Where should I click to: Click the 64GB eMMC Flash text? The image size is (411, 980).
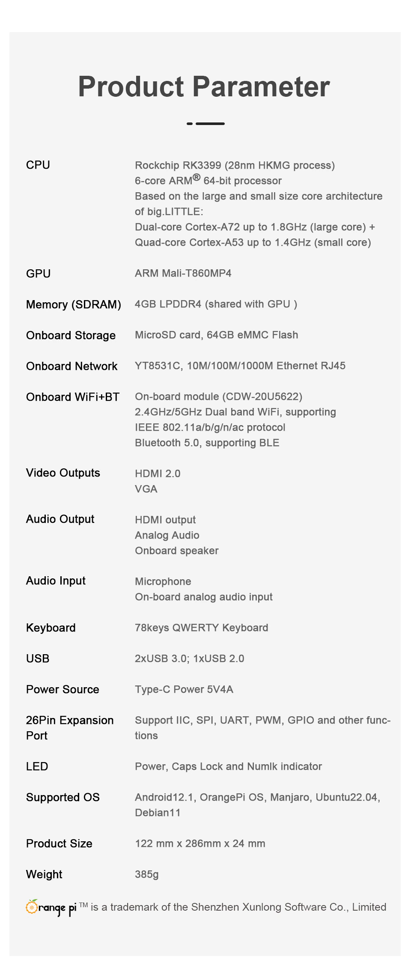click(x=253, y=335)
